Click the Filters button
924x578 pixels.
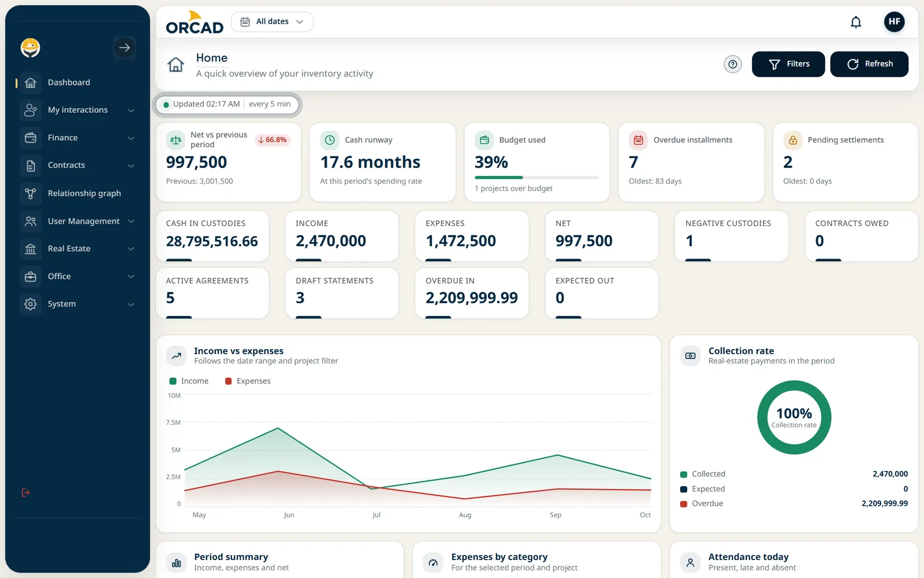(788, 64)
